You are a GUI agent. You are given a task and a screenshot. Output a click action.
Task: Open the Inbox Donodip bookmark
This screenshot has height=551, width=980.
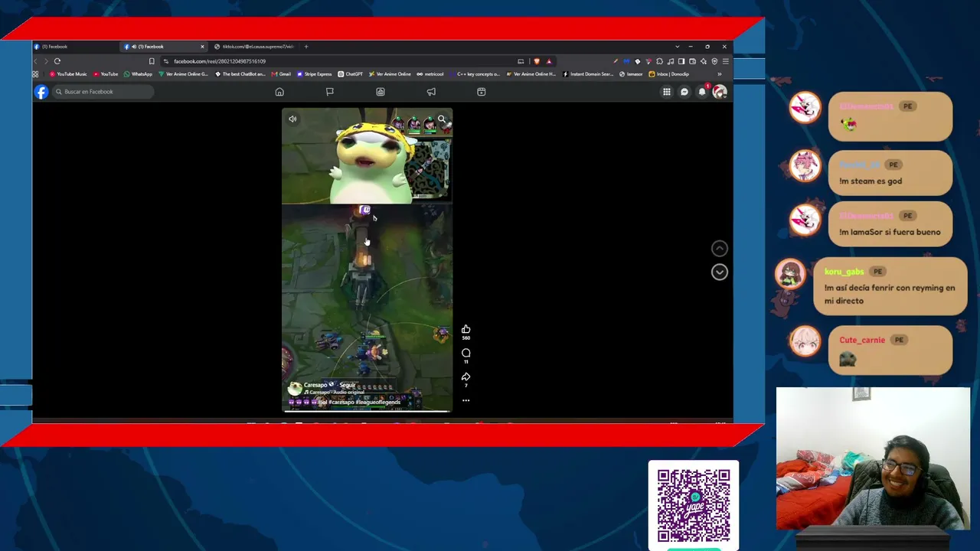point(669,74)
